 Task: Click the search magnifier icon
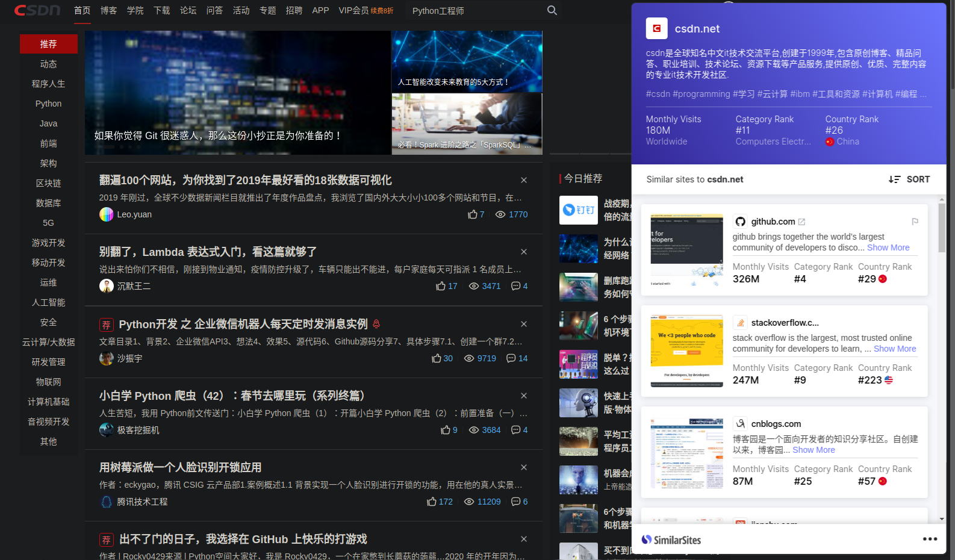click(x=552, y=10)
